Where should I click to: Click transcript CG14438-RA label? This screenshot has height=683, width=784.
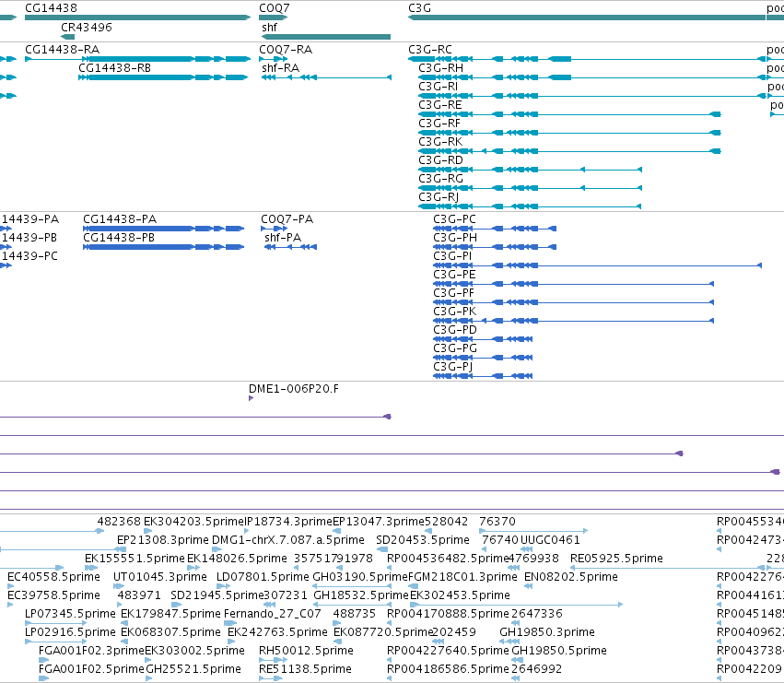[x=62, y=50]
